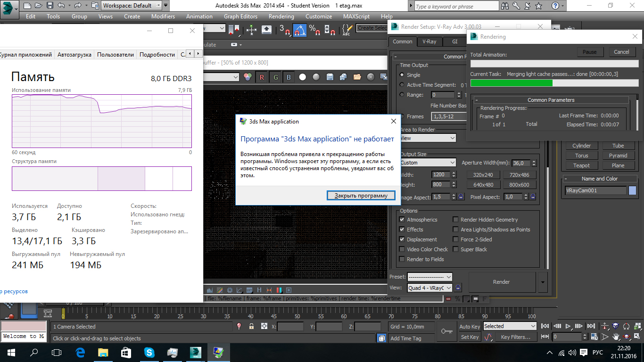Select Active Time Segment radio option
The width and height of the screenshot is (644, 362).
pos(402,85)
